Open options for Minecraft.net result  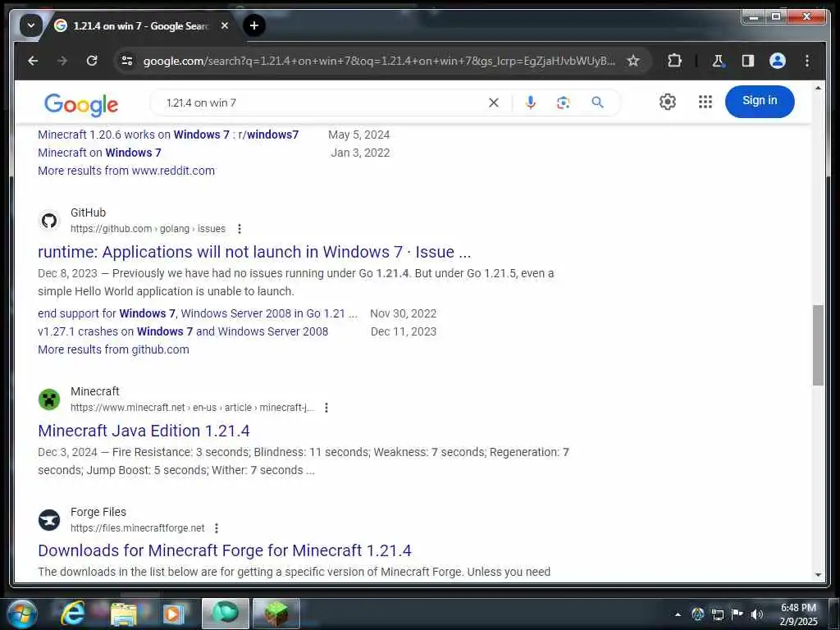tap(326, 408)
